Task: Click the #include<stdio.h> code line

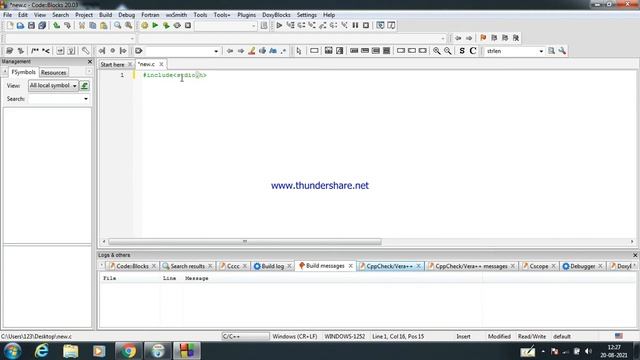Action: point(175,75)
